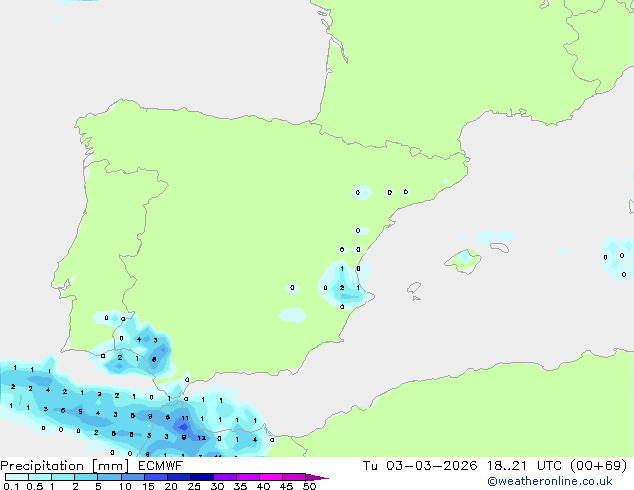Click the '0.1' legend scale label
Viewport: 634px width, 490px height.
(x=11, y=486)
